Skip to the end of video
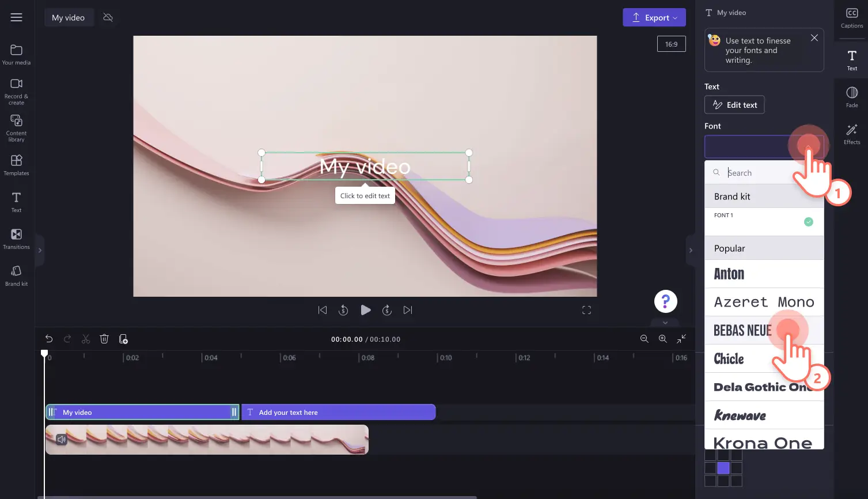This screenshot has height=499, width=868. (408, 310)
